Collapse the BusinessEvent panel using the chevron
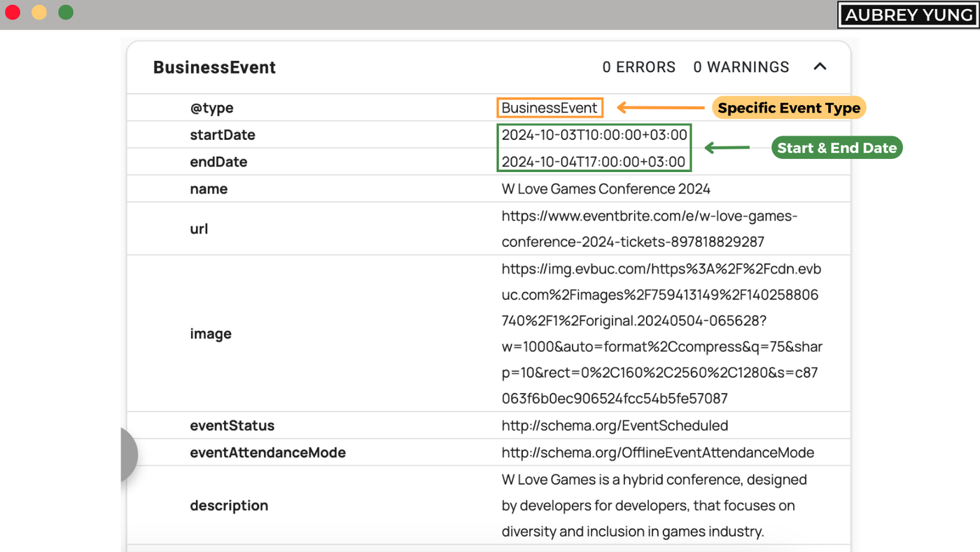980x552 pixels. pos(820,66)
